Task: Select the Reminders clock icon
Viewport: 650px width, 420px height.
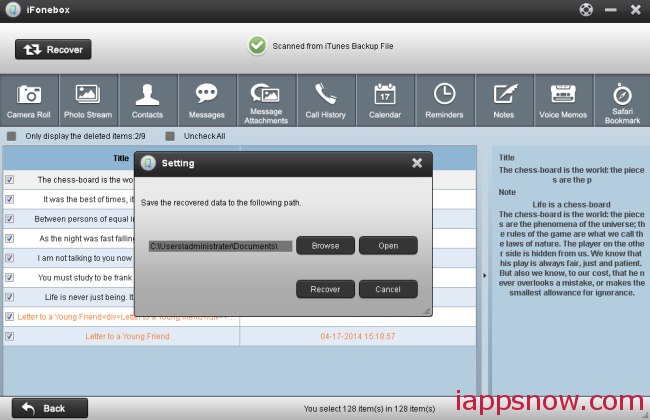Action: 444,101
